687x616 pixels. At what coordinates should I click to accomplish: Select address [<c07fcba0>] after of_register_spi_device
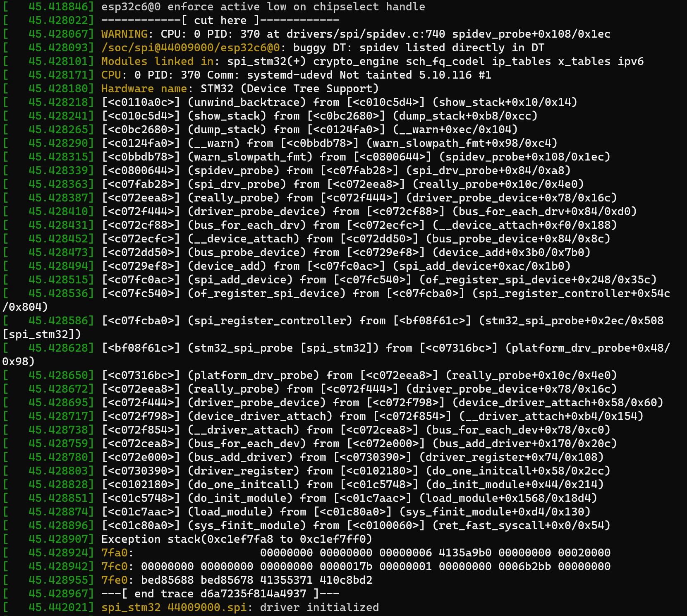tap(426, 293)
